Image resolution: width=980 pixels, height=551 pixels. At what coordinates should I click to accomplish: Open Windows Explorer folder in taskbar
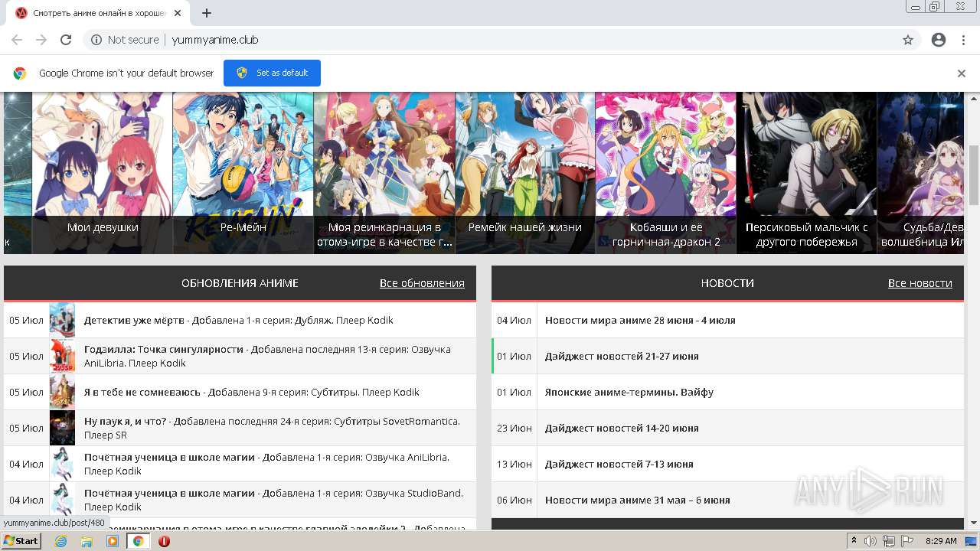tap(87, 541)
